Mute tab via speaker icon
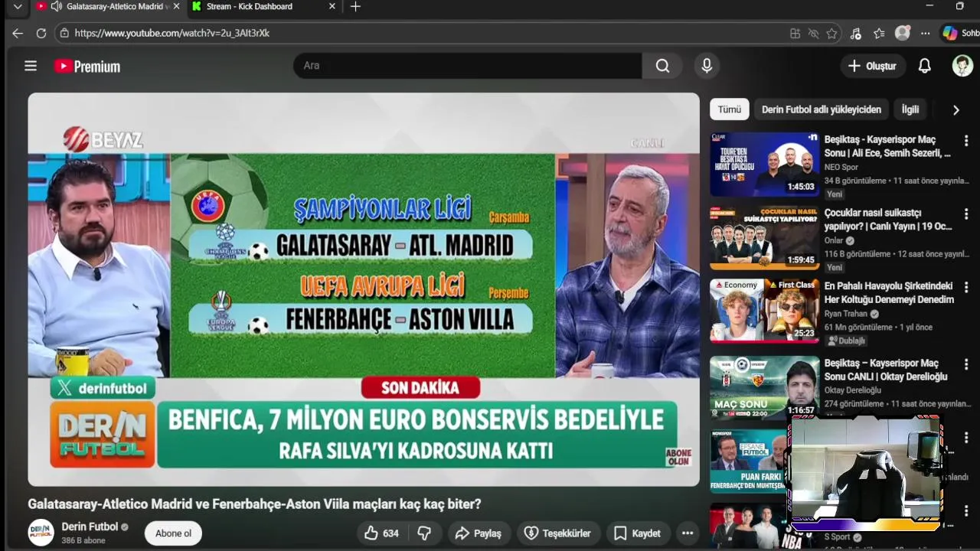The width and height of the screenshot is (980, 551). (56, 6)
